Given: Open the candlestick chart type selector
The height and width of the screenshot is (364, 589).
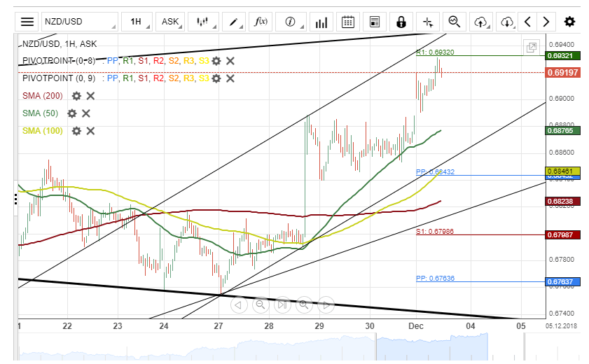Looking at the screenshot, I should [202, 22].
